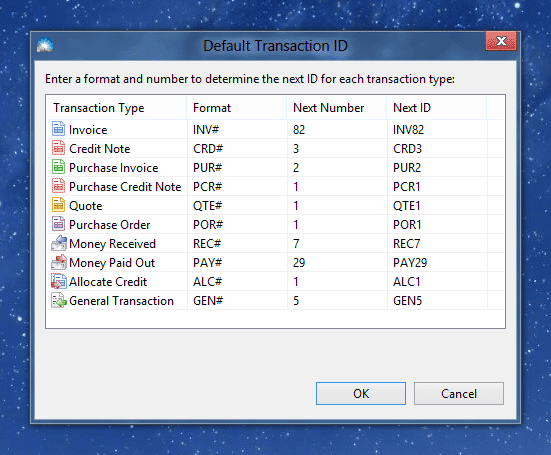Click the GEN5 next ID cell
The height and width of the screenshot is (455, 551).
click(437, 300)
